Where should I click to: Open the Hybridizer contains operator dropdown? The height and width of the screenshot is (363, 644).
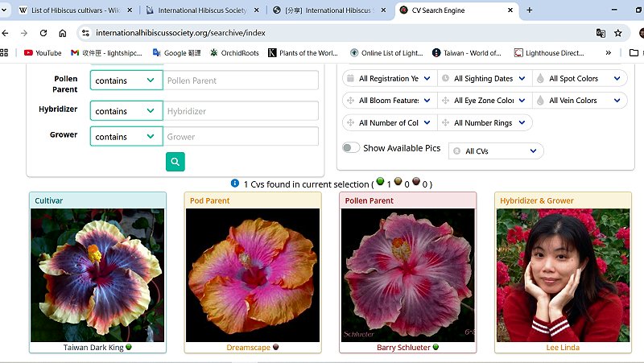coord(126,111)
